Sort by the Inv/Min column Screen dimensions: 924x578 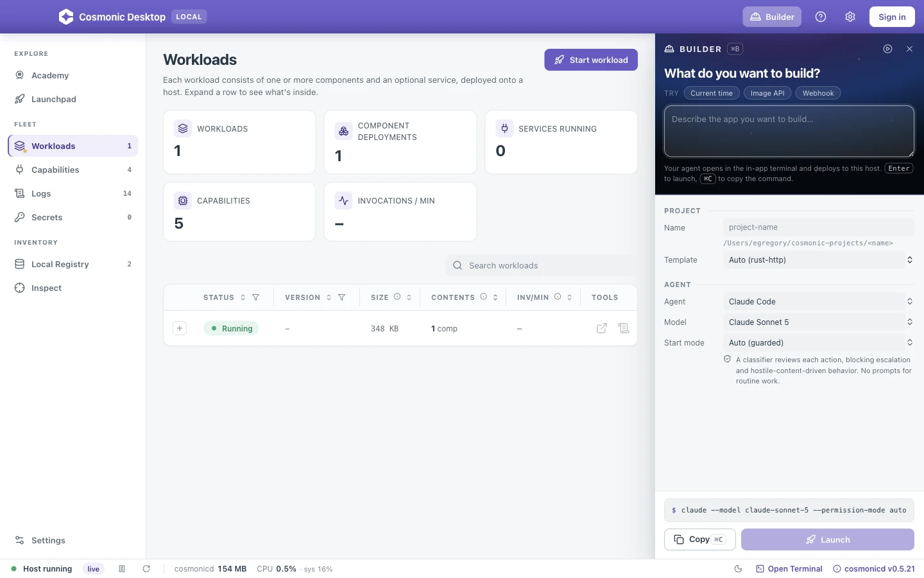(x=569, y=297)
